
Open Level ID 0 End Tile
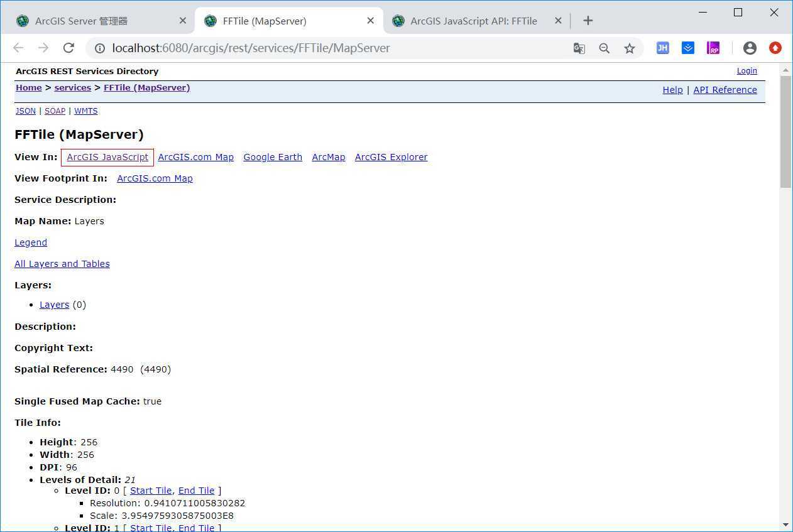coord(197,491)
